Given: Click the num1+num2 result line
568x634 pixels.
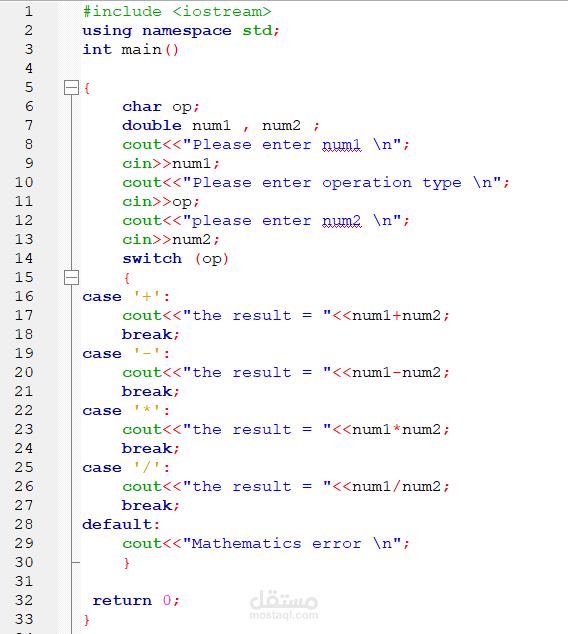Looking at the screenshot, I should [x=286, y=316].
